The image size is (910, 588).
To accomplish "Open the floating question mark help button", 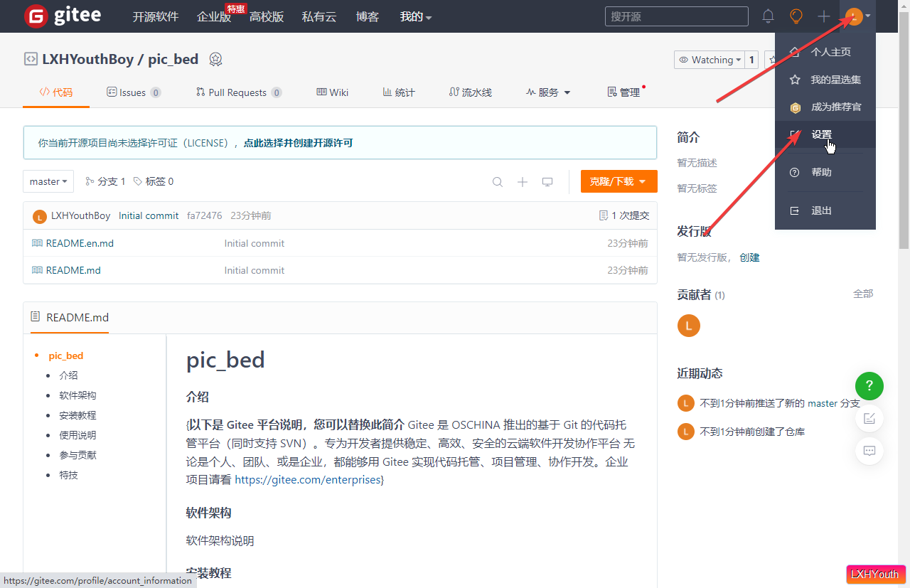I will coord(869,386).
